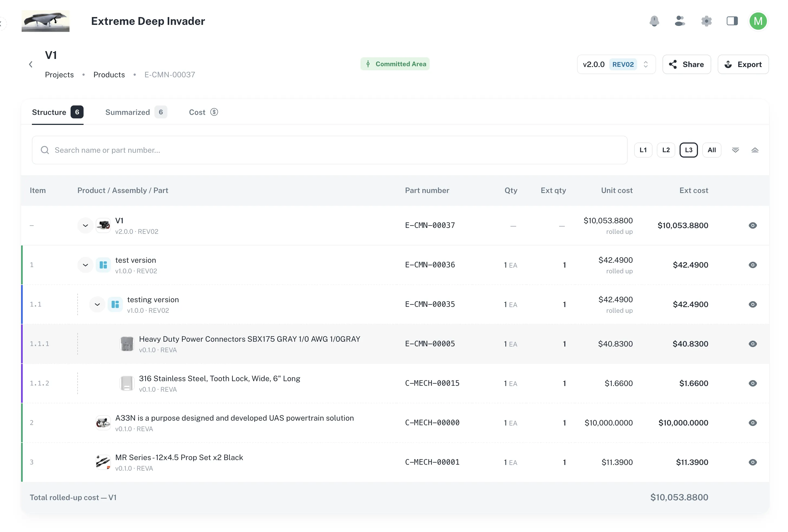The width and height of the screenshot is (788, 532).
Task: Toggle eye icon for A33N powertrain row
Action: pyautogui.click(x=752, y=423)
